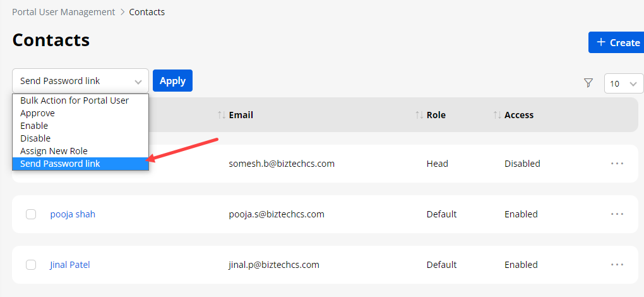Open the pooja shah contact link
This screenshot has height=297, width=644.
(x=73, y=214)
